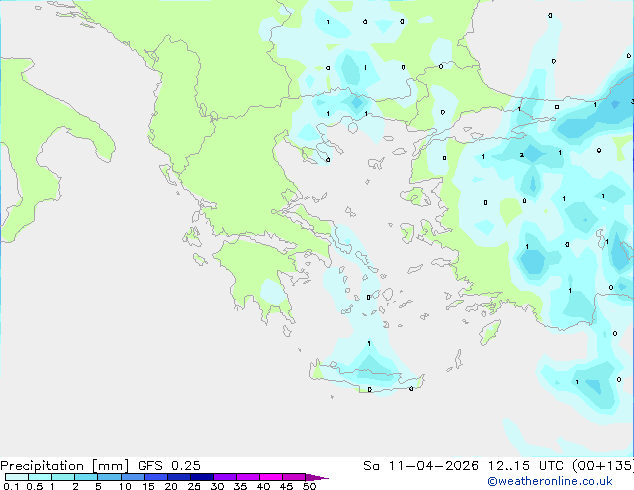Select the 45–50 mm legend color swatch
634x490 pixels.
tap(294, 477)
